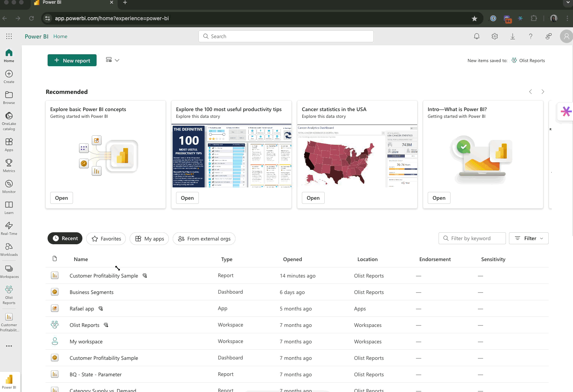The width and height of the screenshot is (573, 392).
Task: Switch to the Favorites tab
Action: (106, 239)
